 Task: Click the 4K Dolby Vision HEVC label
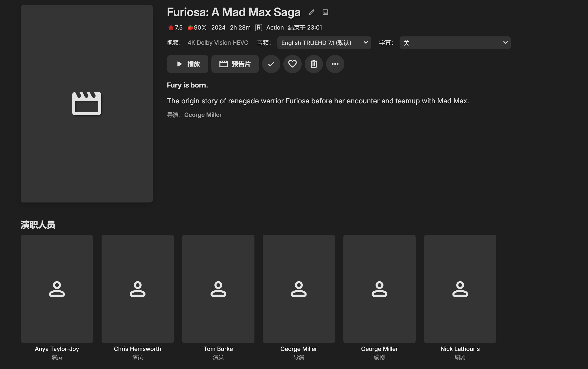point(218,43)
